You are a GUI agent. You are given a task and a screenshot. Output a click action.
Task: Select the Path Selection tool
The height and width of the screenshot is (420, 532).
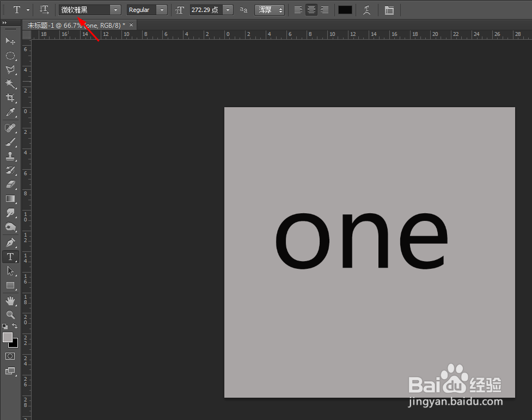10,271
